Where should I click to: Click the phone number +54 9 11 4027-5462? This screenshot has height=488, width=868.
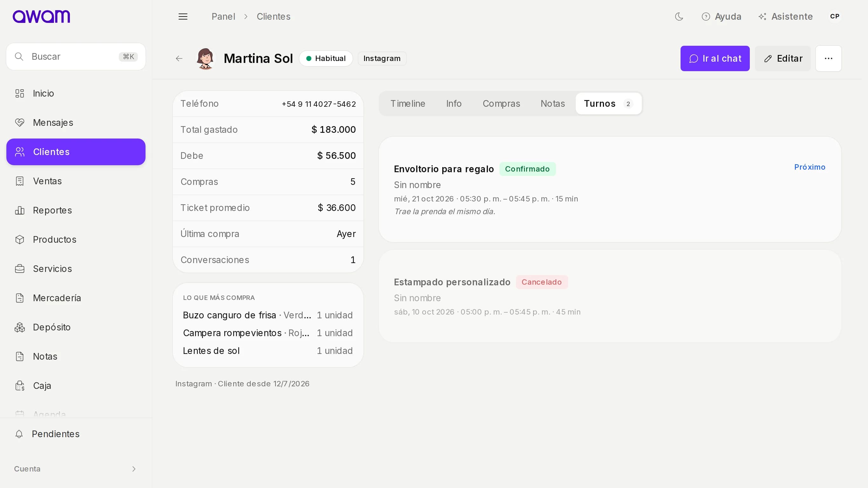point(318,104)
